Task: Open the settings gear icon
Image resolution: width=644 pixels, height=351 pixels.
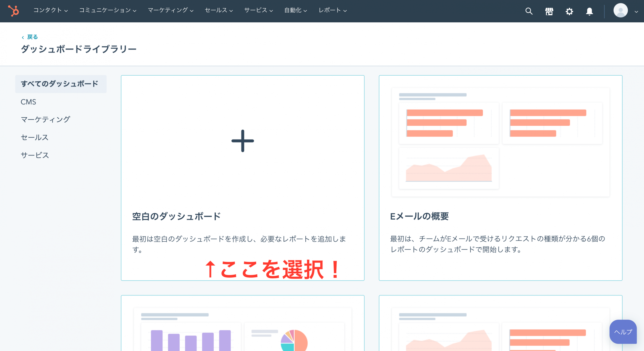Action: [x=569, y=11]
